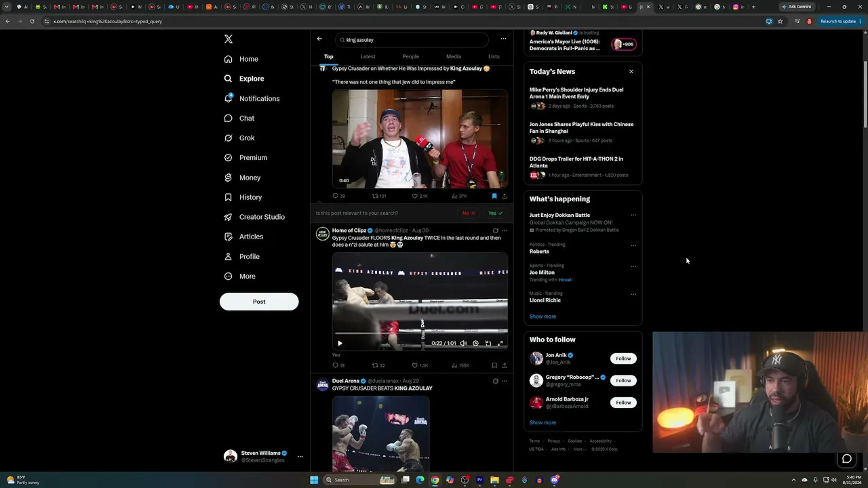Expand the More menu in the sidebar
Screen dimensions: 868x488
point(240,277)
